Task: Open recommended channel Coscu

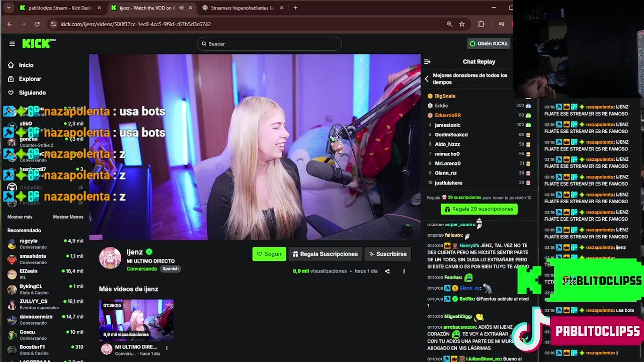Action: [x=45, y=334]
